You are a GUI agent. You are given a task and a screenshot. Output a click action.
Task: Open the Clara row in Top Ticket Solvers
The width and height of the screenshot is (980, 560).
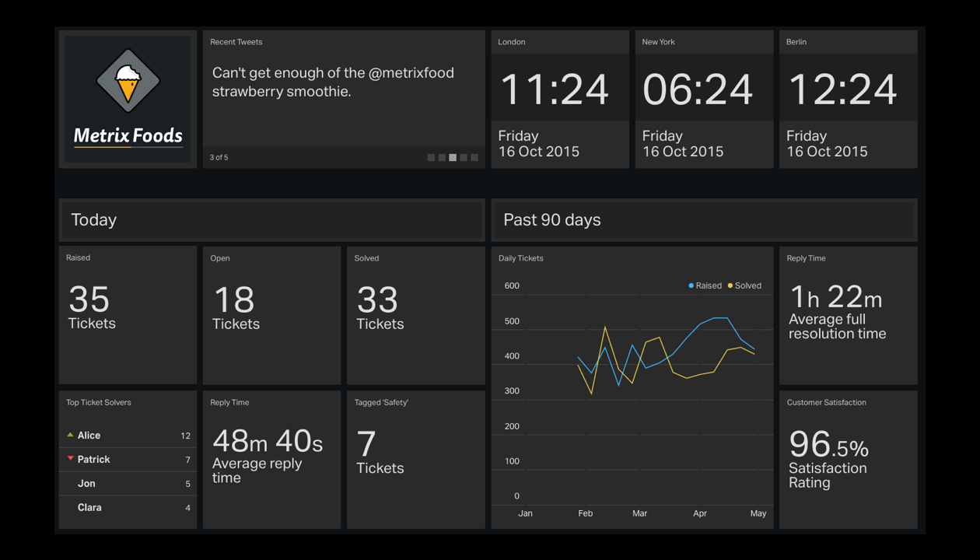(128, 508)
